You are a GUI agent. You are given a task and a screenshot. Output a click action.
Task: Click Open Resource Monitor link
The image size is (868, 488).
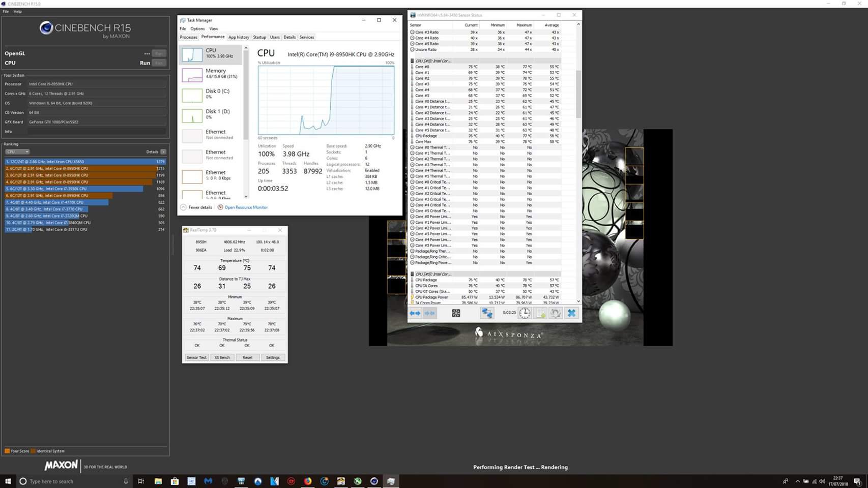(246, 207)
